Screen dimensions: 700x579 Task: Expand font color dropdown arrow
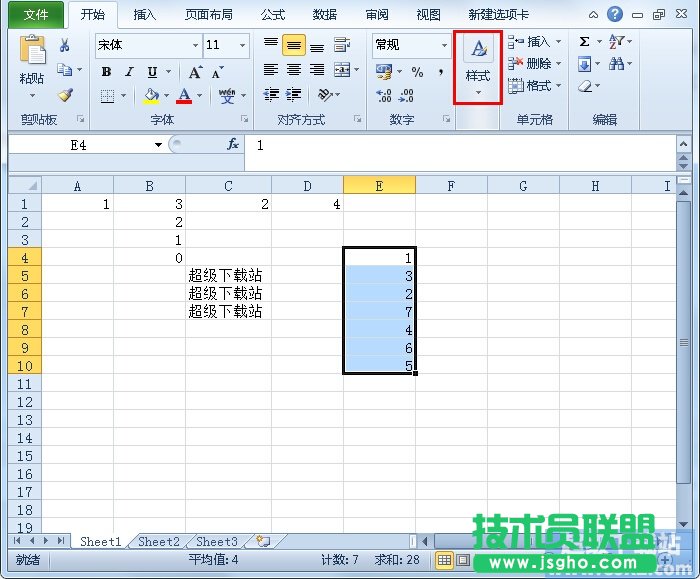[199, 96]
